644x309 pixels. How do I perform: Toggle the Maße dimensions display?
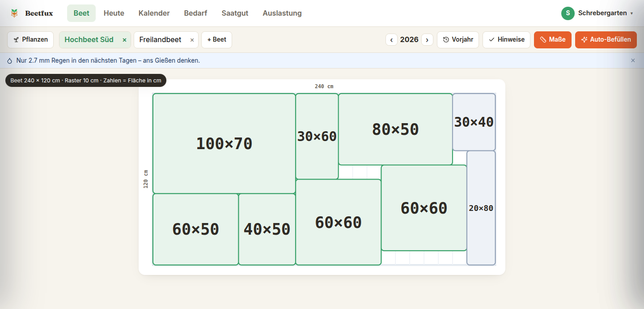[553, 40]
